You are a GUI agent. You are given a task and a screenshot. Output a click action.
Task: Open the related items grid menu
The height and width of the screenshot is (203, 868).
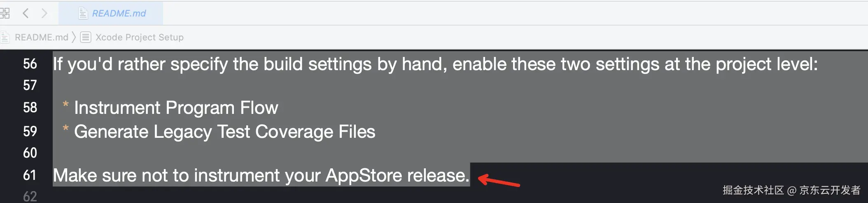[x=5, y=13]
